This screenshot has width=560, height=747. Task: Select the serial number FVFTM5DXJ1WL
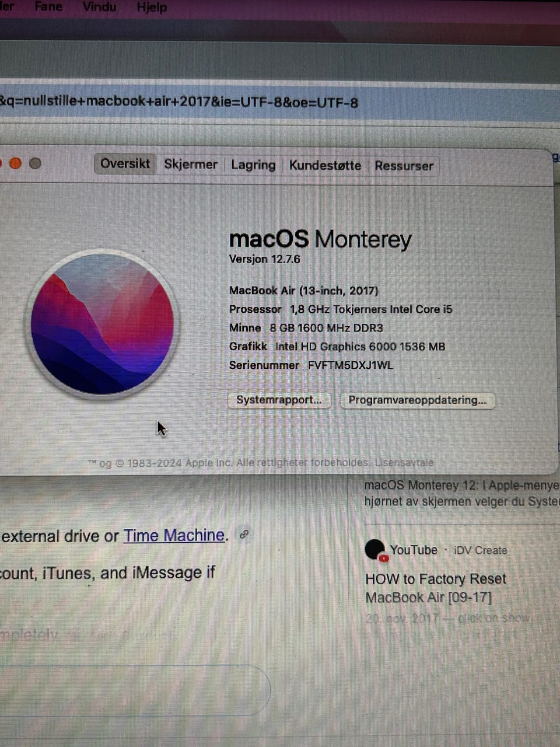[x=350, y=365]
